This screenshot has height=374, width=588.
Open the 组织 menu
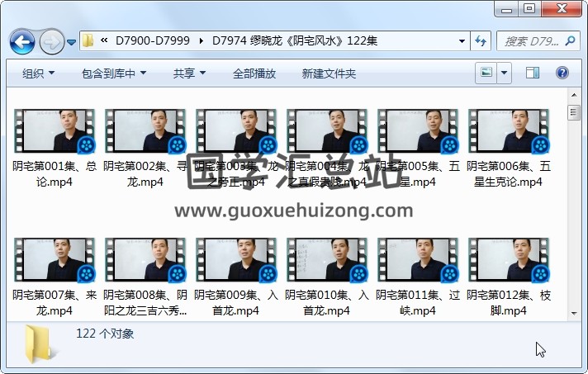coord(38,73)
